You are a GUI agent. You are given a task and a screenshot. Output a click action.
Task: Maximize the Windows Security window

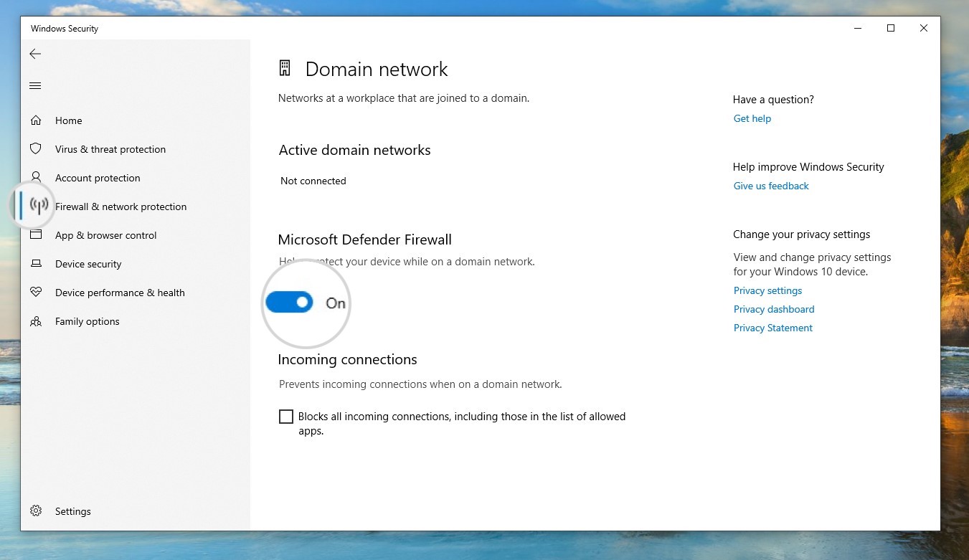coord(891,29)
